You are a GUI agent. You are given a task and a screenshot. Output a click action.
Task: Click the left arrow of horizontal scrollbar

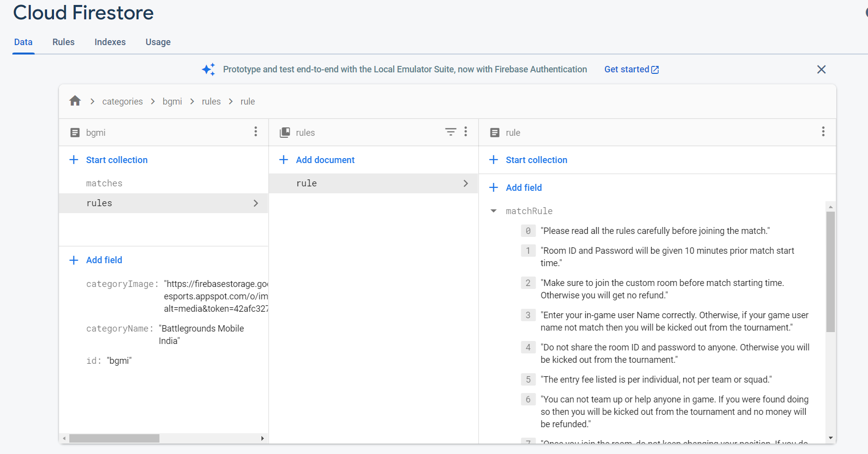pos(64,438)
